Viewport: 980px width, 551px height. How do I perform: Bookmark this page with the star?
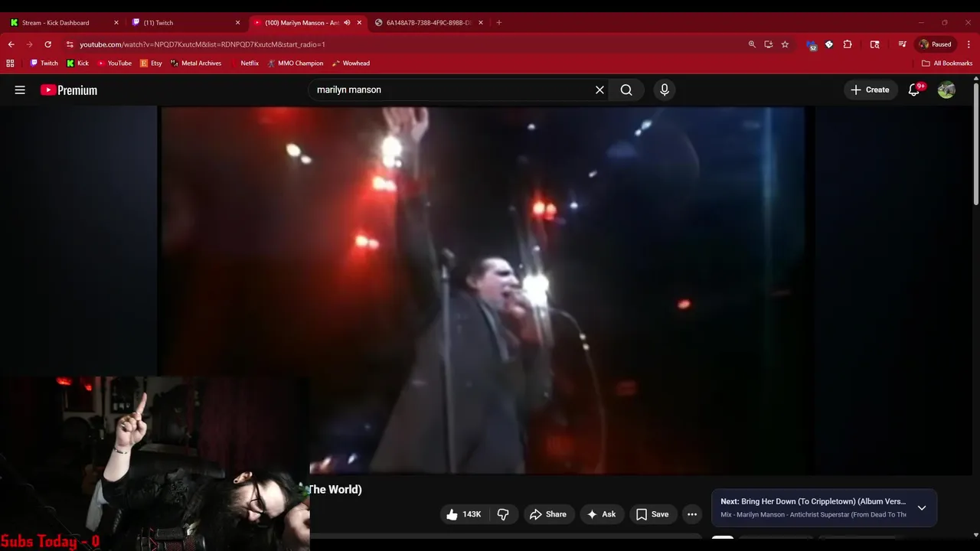coord(785,44)
